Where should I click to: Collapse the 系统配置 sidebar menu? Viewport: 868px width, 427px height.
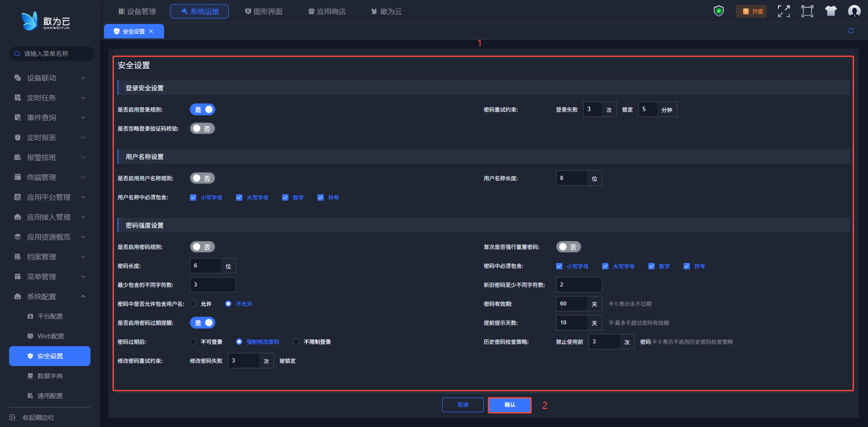click(50, 296)
